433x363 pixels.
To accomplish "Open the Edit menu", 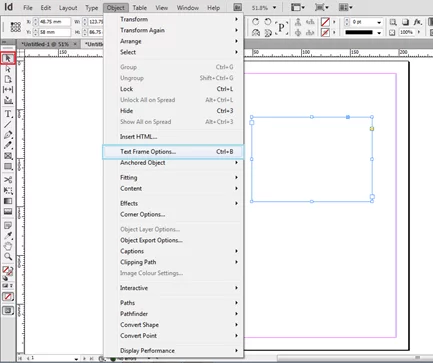I will 46,8.
